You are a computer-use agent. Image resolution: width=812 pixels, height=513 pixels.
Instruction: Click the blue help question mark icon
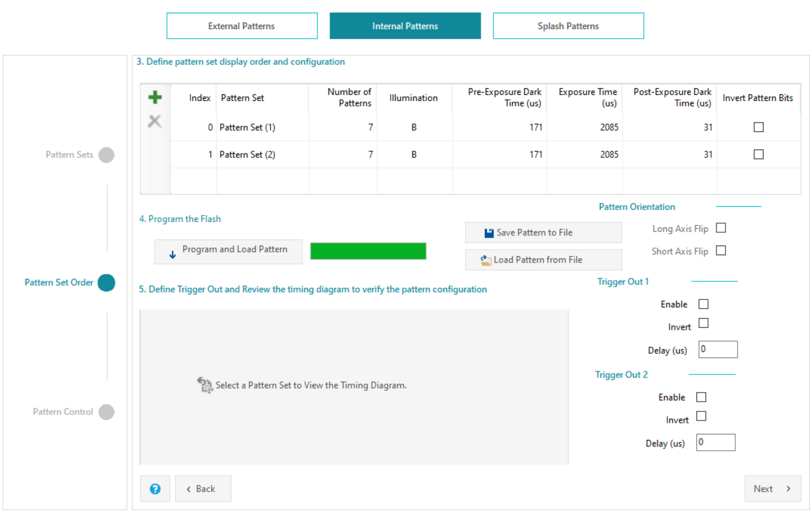point(155,489)
